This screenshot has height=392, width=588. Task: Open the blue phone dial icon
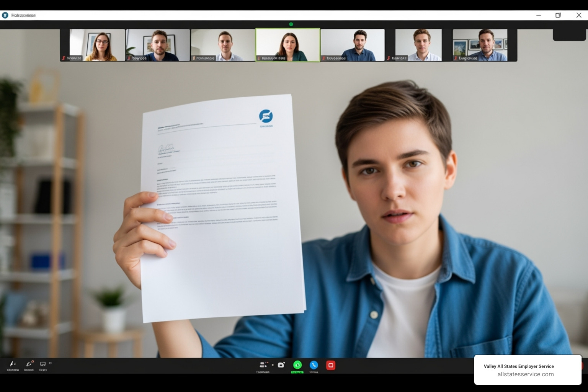(314, 365)
